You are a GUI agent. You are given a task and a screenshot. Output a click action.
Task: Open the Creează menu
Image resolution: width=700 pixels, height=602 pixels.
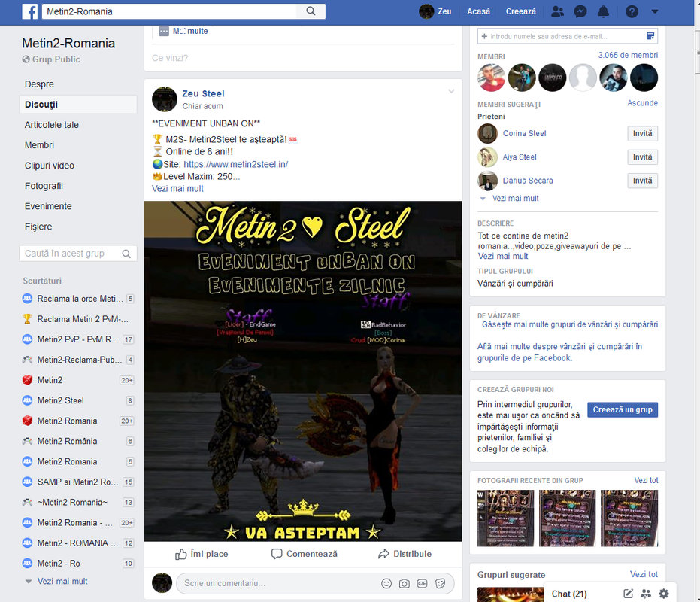520,11
